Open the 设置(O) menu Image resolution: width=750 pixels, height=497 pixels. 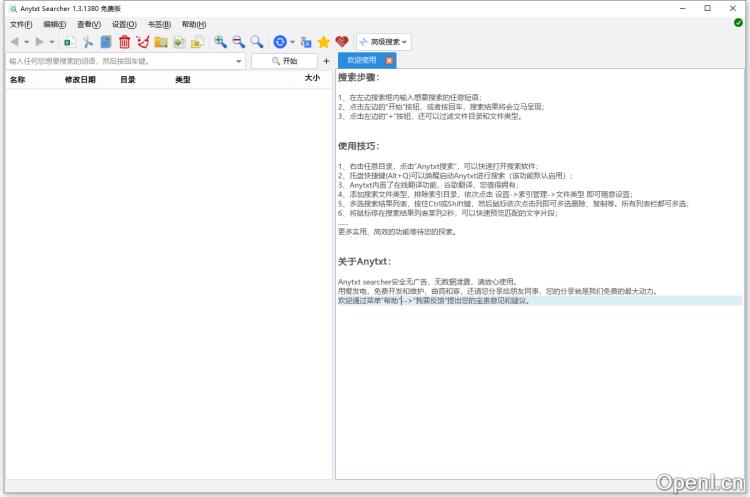coord(124,24)
